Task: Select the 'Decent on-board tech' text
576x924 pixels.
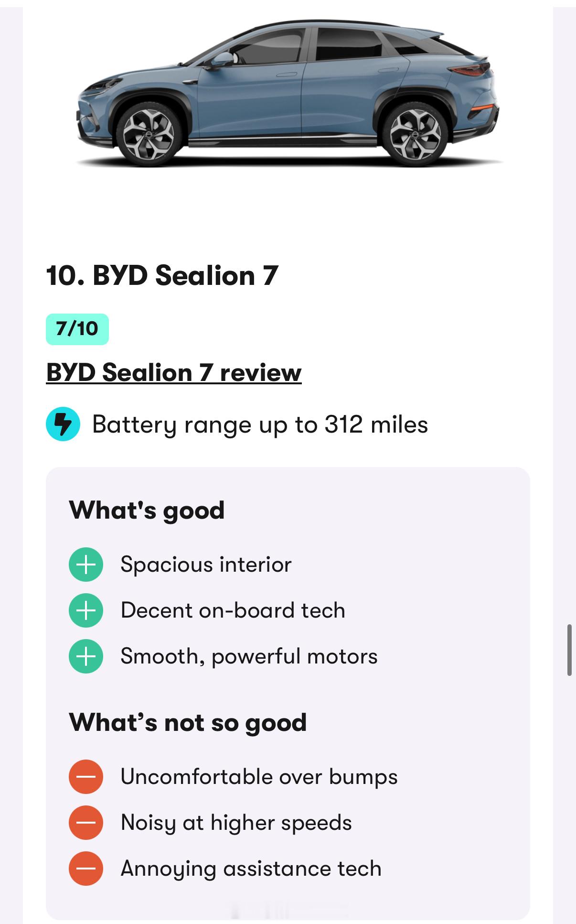Action: pyautogui.click(x=233, y=610)
